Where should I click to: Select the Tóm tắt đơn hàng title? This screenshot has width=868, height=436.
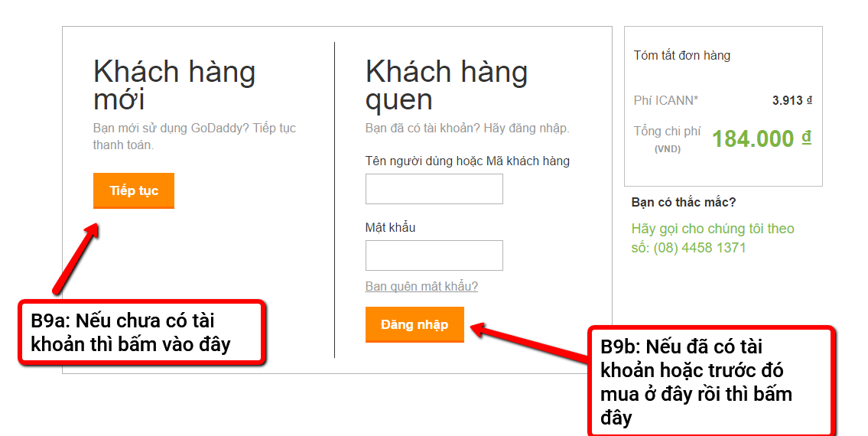point(681,55)
